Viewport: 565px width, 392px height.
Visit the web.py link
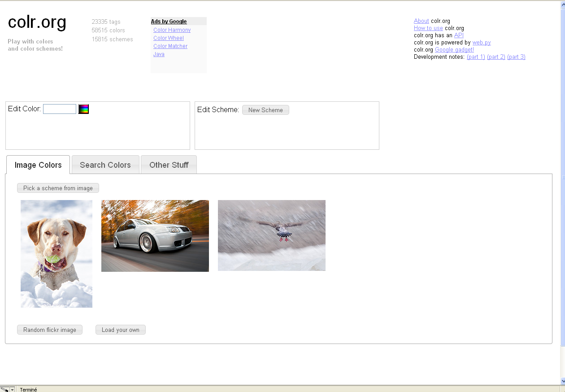[482, 42]
